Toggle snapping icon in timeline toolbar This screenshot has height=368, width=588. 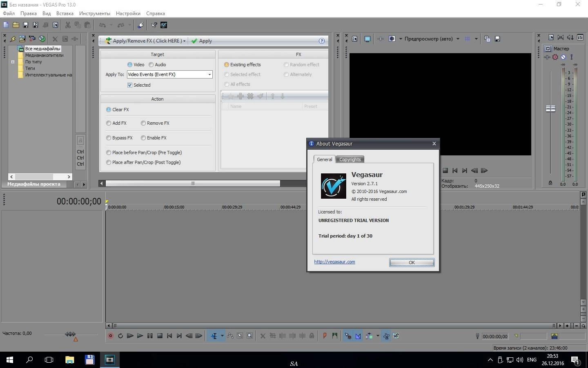pyautogui.click(x=348, y=336)
